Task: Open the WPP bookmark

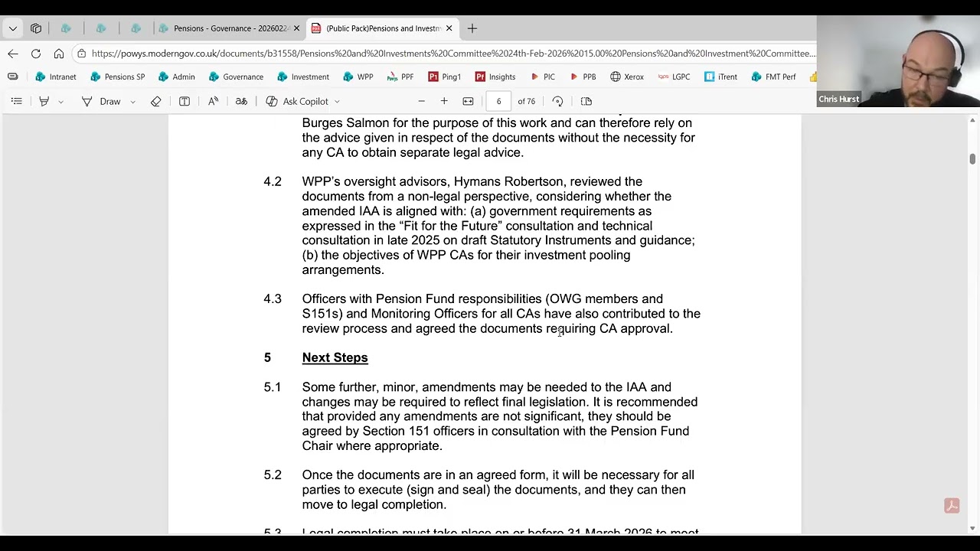Action: [x=358, y=77]
